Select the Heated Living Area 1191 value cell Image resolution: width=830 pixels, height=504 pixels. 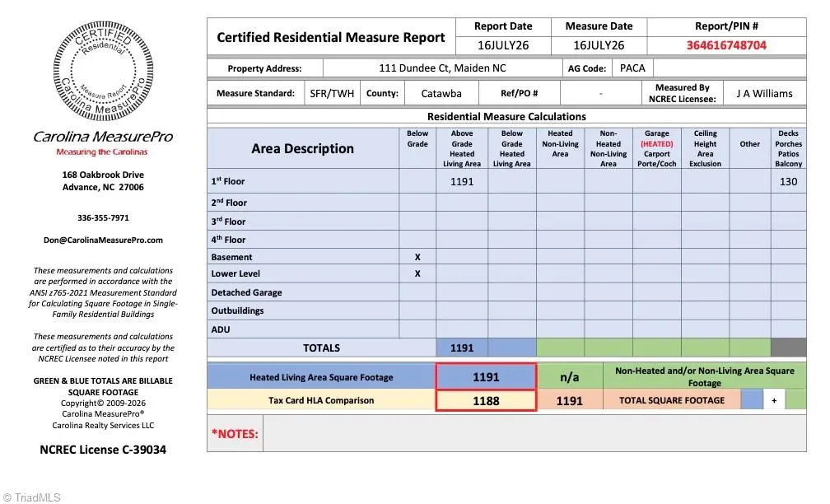[x=486, y=377]
